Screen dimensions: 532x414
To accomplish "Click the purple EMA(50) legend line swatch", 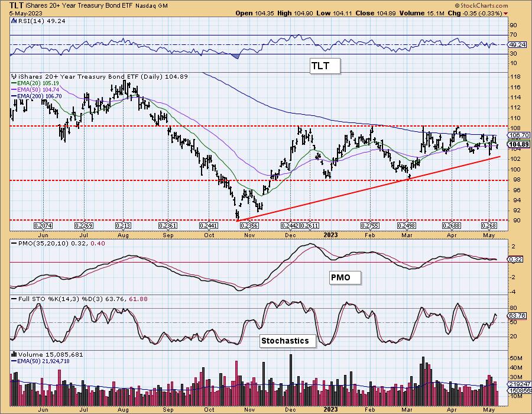I will tap(14, 90).
